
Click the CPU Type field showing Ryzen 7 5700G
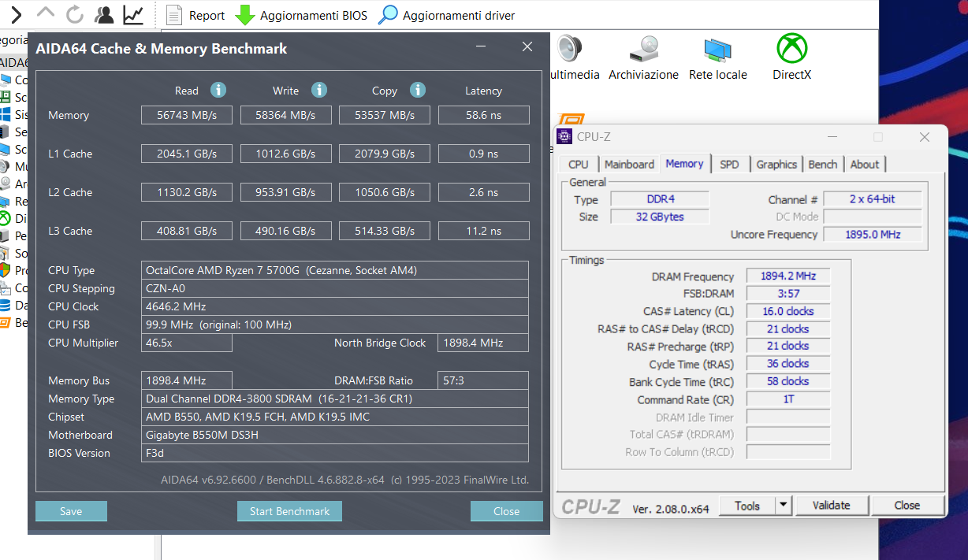click(335, 270)
